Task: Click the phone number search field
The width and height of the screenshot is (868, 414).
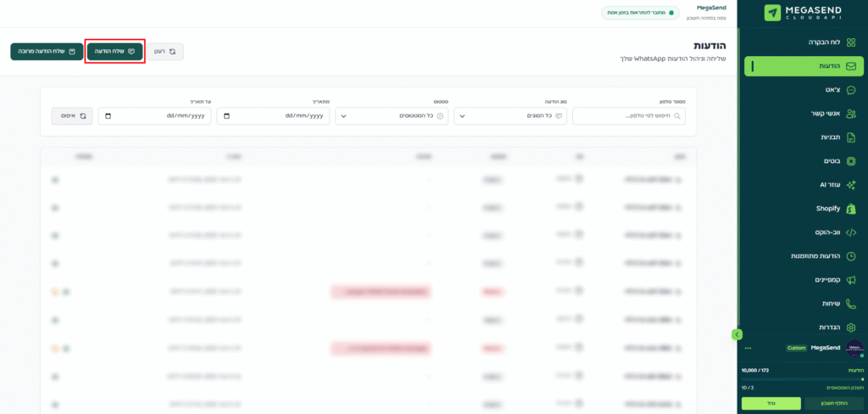Action: point(627,116)
